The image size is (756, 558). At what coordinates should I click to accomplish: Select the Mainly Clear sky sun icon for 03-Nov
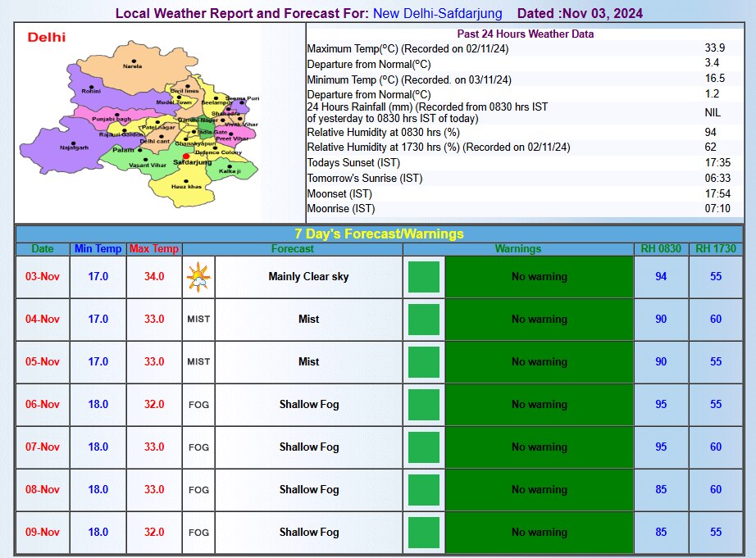(198, 276)
